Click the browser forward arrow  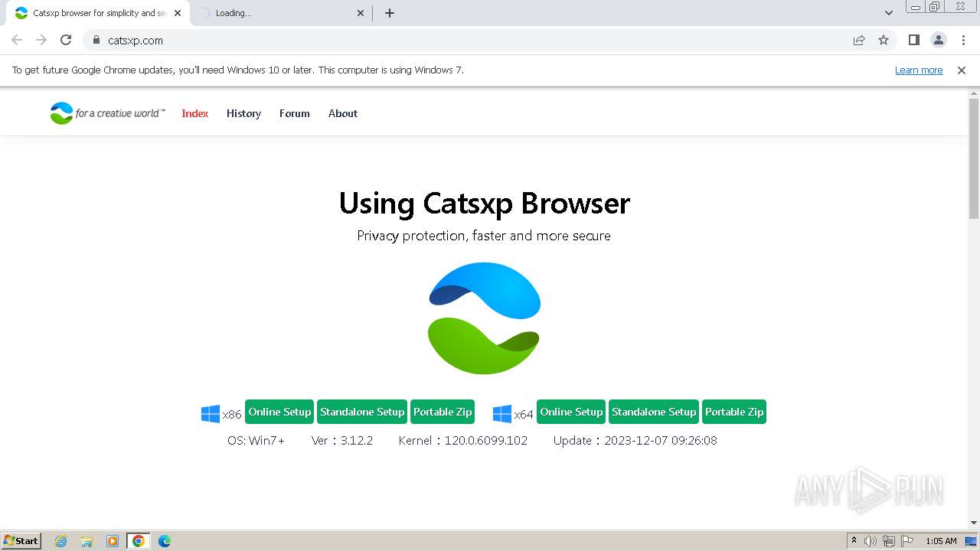click(x=41, y=40)
